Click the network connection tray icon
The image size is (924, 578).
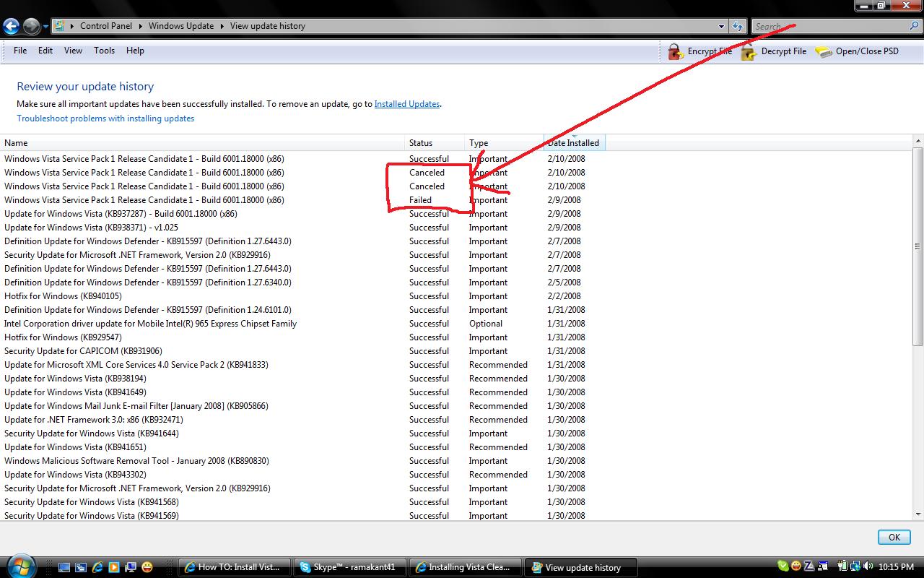pos(854,566)
